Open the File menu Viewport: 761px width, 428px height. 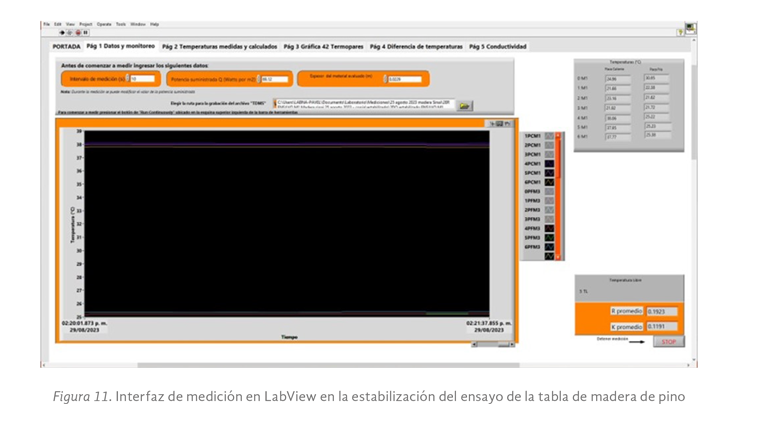(47, 24)
